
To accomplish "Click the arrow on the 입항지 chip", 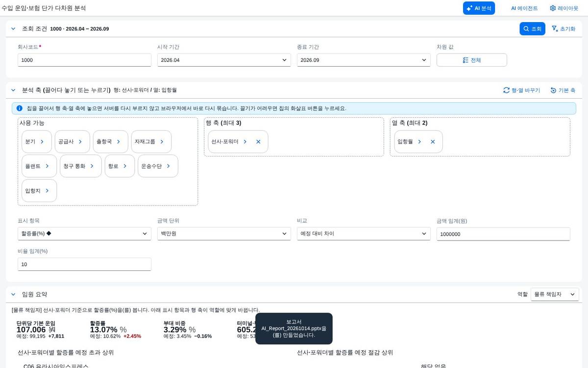I will click(47, 190).
